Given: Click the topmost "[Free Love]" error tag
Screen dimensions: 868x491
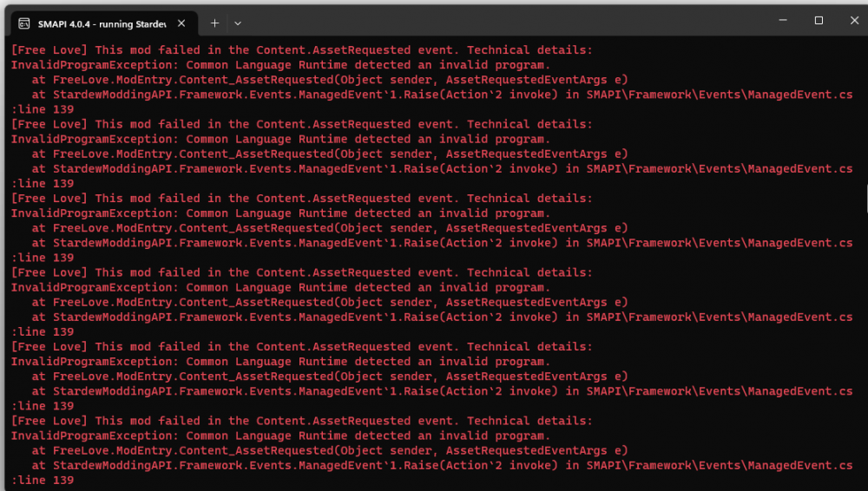Looking at the screenshot, I should coord(49,50).
